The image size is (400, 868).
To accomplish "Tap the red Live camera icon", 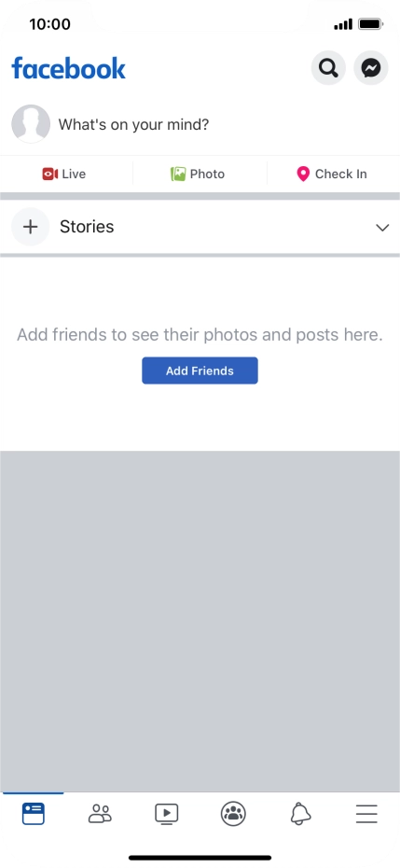I will click(x=49, y=174).
